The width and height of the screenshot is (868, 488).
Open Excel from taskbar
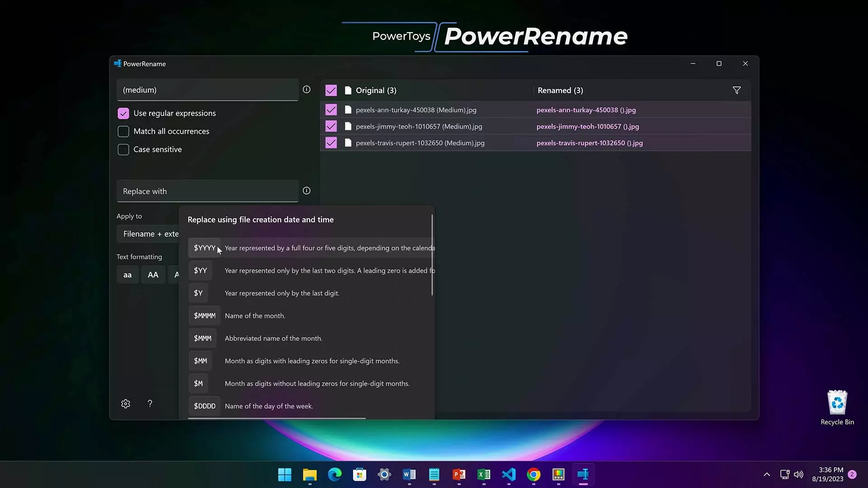[x=484, y=474]
